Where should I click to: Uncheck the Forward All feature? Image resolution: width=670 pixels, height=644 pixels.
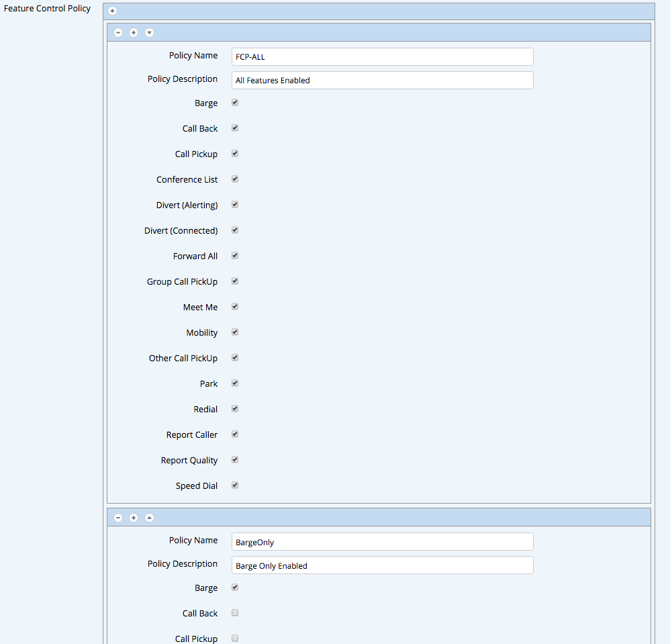[235, 256]
